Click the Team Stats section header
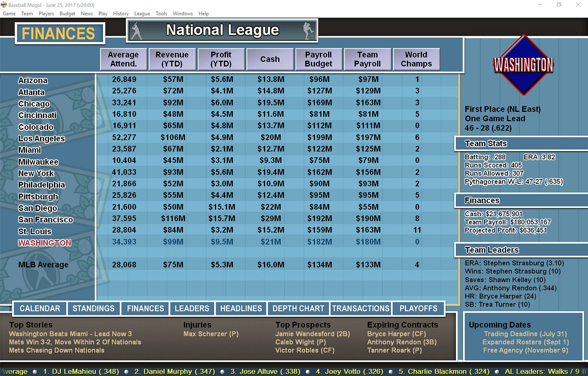The height and width of the screenshot is (376, 588). click(x=522, y=143)
